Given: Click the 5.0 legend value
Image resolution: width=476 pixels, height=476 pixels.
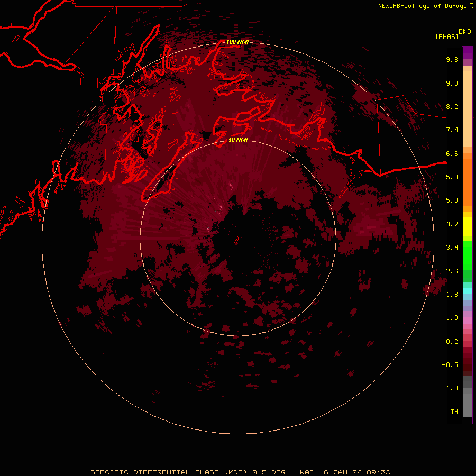Looking at the screenshot, I should click(x=452, y=200).
